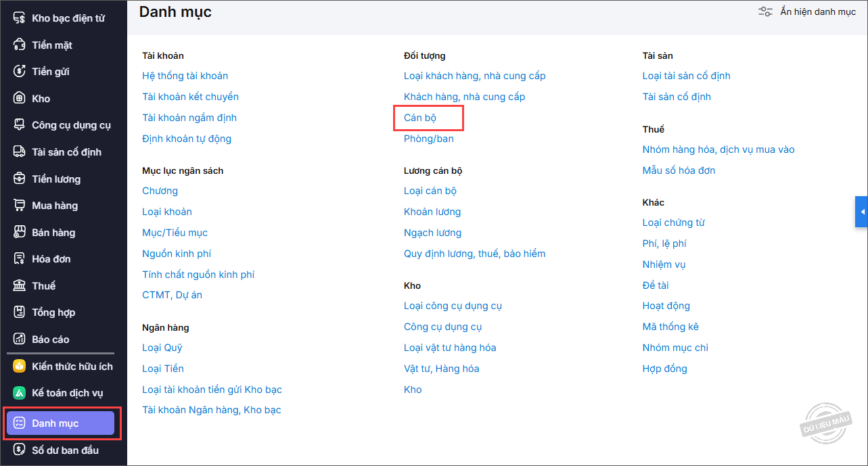Image resolution: width=868 pixels, height=466 pixels.
Task: Click the Tổng hợp document icon
Action: point(20,312)
